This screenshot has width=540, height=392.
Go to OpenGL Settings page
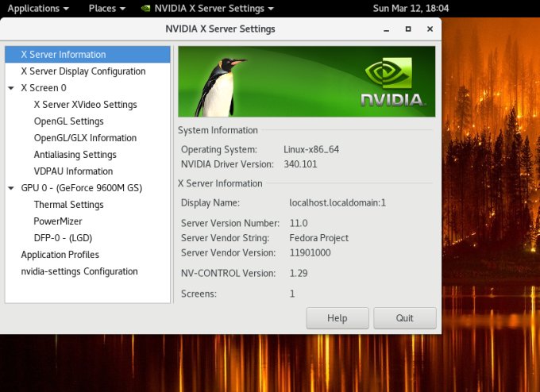tap(68, 121)
